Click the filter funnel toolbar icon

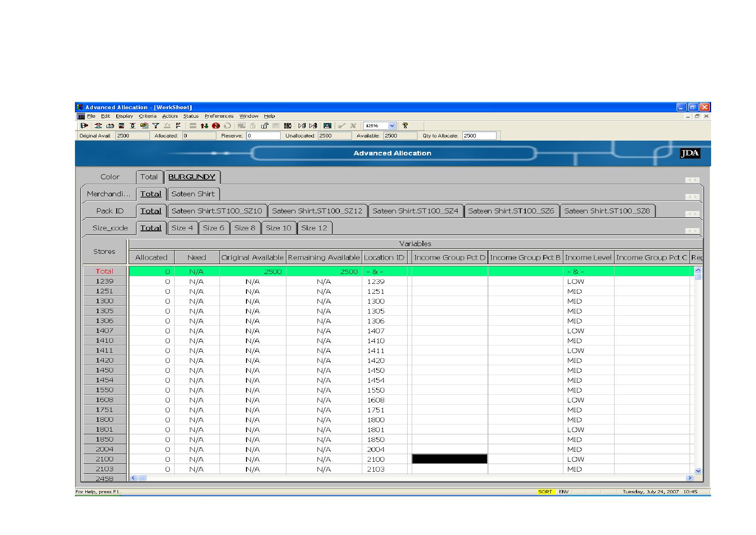pos(156,126)
